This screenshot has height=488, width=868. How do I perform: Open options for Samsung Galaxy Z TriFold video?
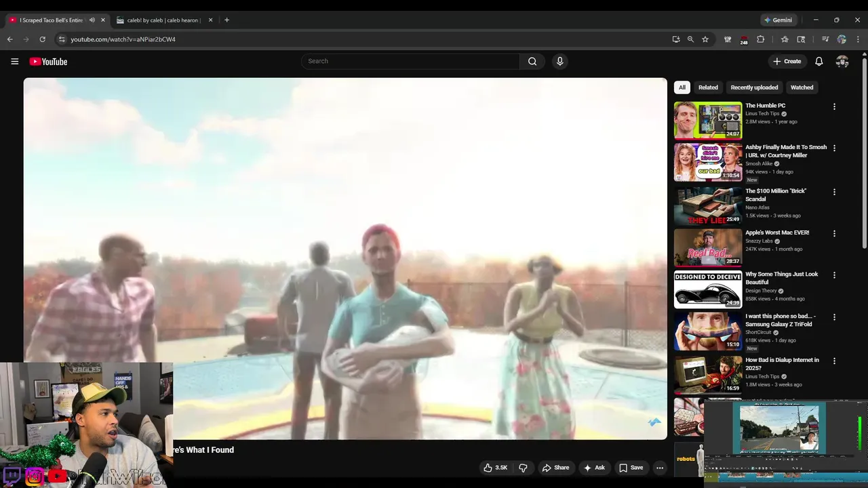(834, 317)
